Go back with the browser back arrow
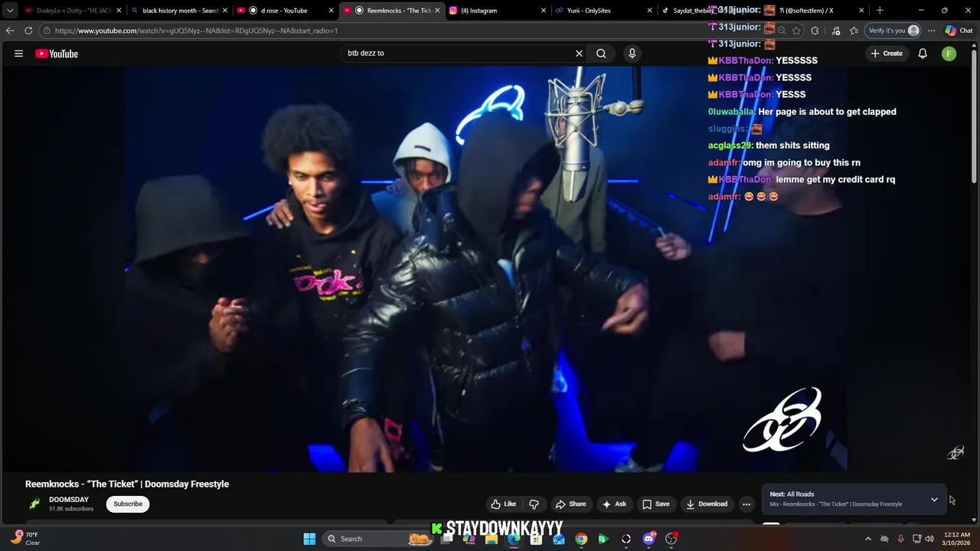The height and width of the screenshot is (551, 980). (x=10, y=31)
